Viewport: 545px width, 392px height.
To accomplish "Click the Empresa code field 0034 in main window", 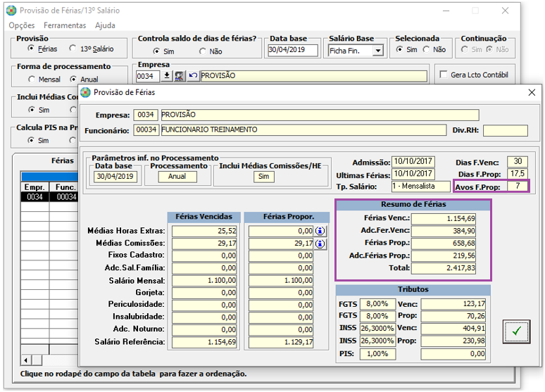I will pyautogui.click(x=148, y=76).
